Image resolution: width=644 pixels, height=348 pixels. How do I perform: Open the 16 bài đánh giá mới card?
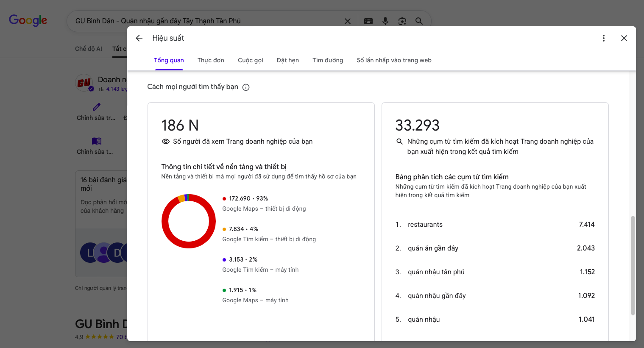102,224
